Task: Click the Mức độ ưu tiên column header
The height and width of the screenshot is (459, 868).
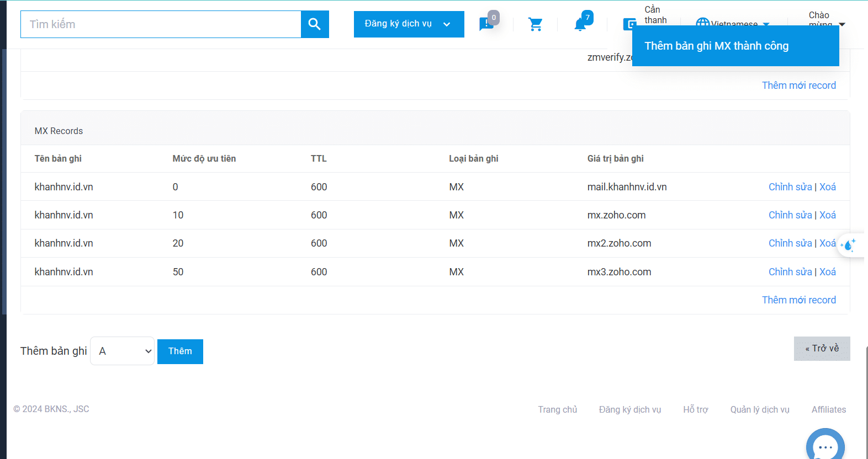Action: click(x=204, y=159)
